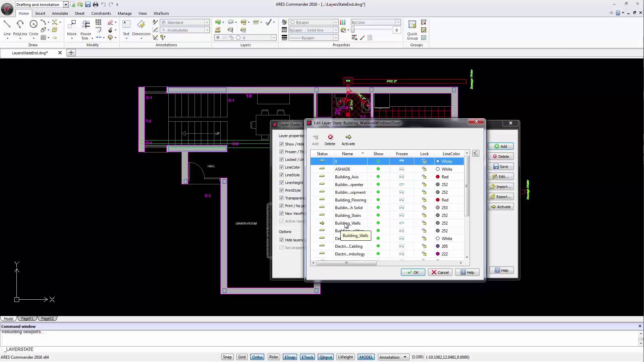Click the Move tool icon
This screenshot has width=644, height=362.
(x=72, y=24)
